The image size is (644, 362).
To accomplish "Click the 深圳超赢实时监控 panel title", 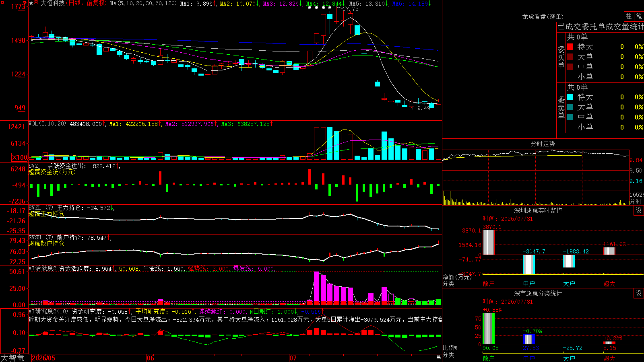I will [x=538, y=210].
